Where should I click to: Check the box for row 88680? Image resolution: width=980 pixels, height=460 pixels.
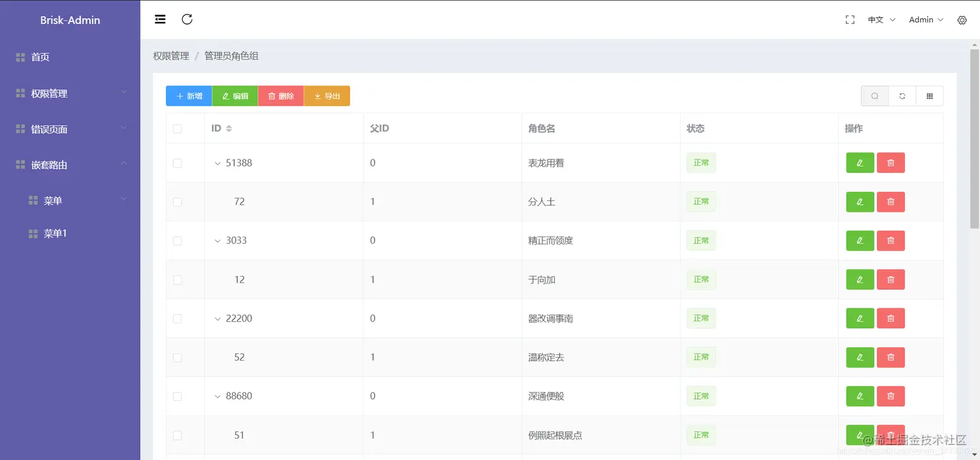[178, 397]
